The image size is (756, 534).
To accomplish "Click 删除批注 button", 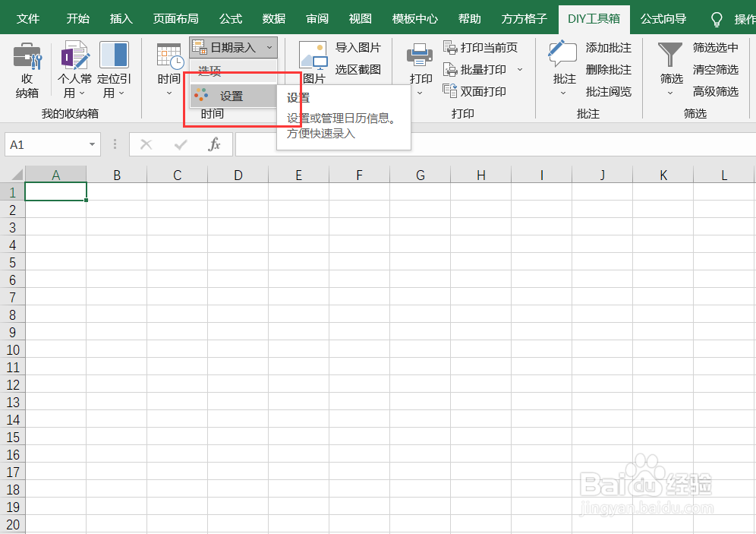I will click(x=609, y=70).
